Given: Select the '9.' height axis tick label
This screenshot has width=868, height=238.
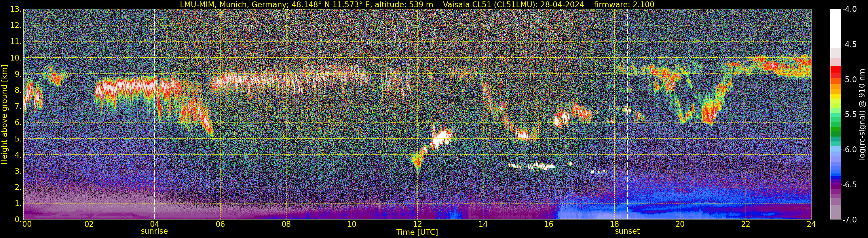Looking at the screenshot, I should (18, 74).
